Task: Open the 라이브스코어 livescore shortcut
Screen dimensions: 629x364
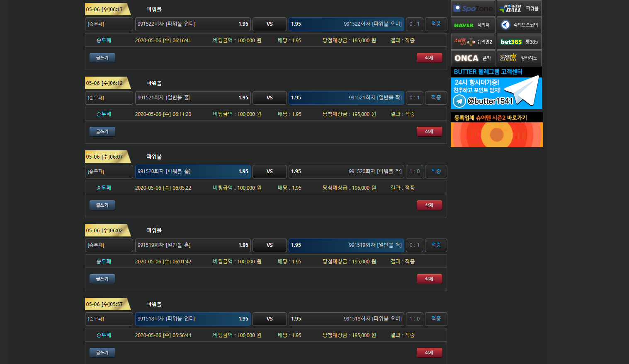Action: coord(519,25)
